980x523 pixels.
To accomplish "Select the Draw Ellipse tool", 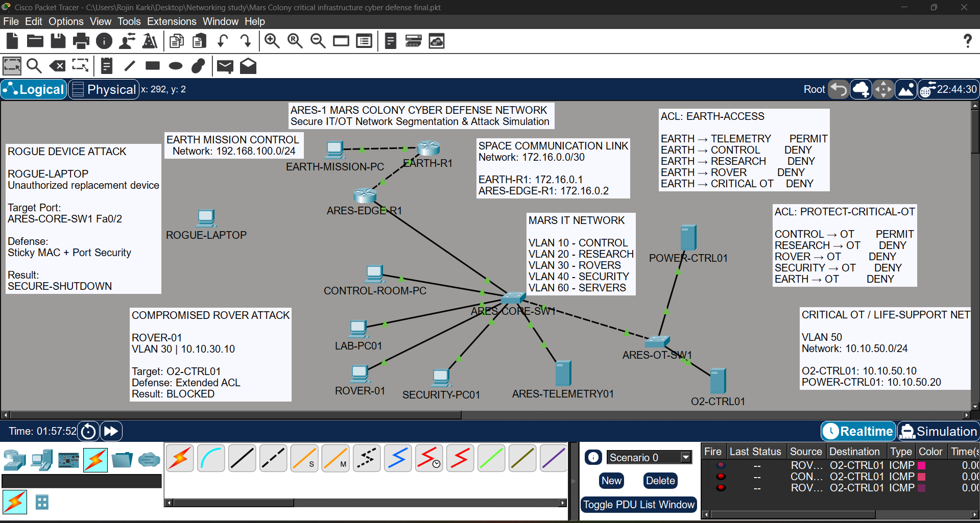I will pyautogui.click(x=175, y=66).
